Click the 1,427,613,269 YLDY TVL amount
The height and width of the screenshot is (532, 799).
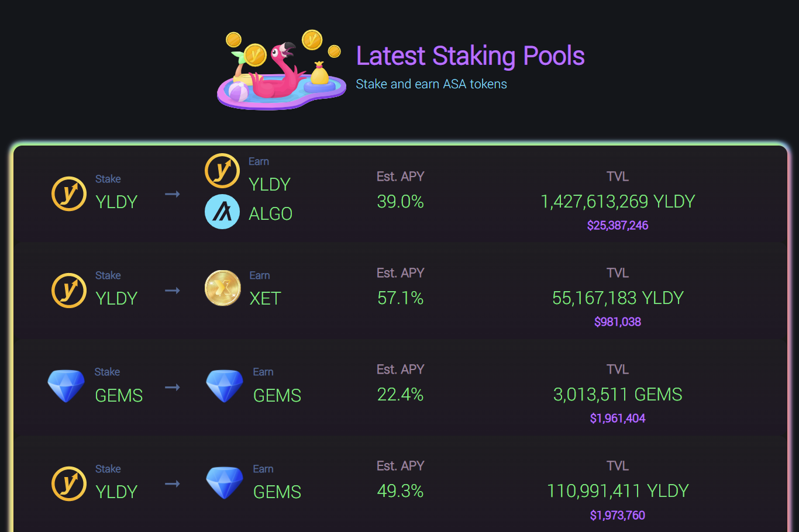point(618,201)
